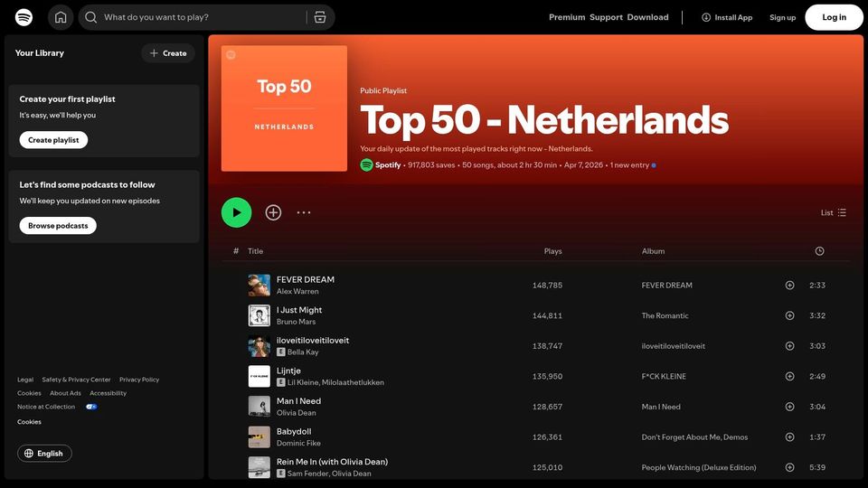
Task: Open Accessibility footer link
Action: (x=108, y=393)
